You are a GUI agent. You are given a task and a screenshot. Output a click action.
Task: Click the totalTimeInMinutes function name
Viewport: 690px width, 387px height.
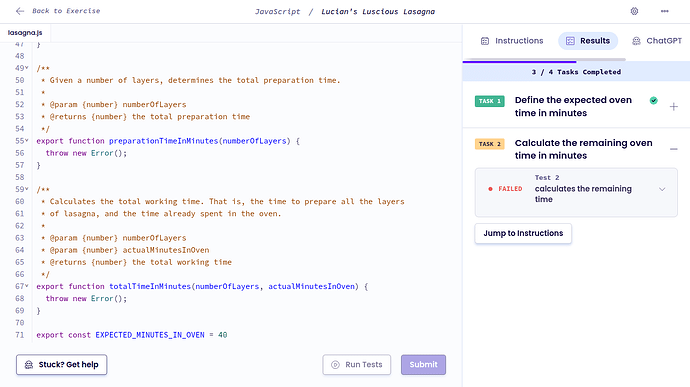pos(150,286)
